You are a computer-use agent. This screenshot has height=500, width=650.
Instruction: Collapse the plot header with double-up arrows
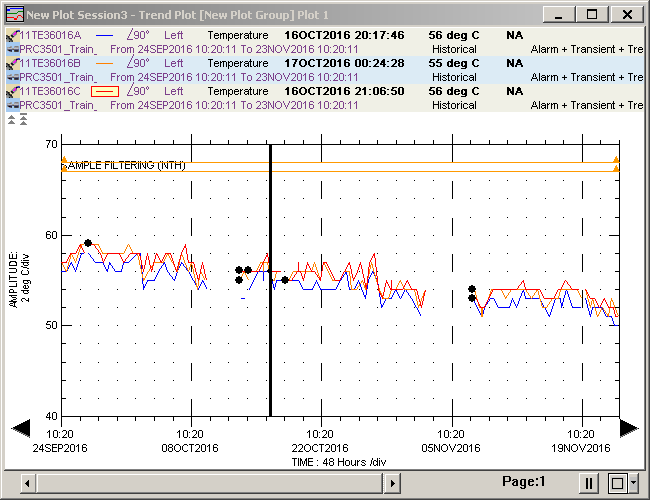[x=12, y=120]
